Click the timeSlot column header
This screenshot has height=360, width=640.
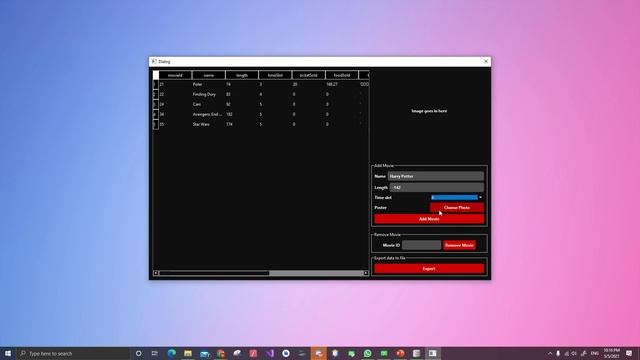(x=275, y=75)
